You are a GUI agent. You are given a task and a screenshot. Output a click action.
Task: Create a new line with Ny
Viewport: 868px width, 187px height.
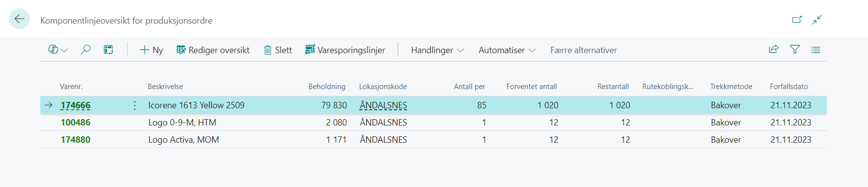click(x=151, y=50)
